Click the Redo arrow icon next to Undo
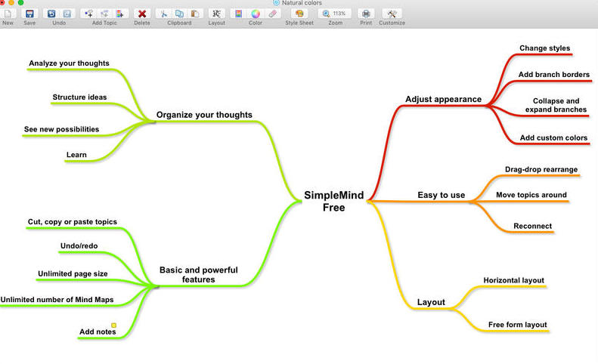 point(67,14)
